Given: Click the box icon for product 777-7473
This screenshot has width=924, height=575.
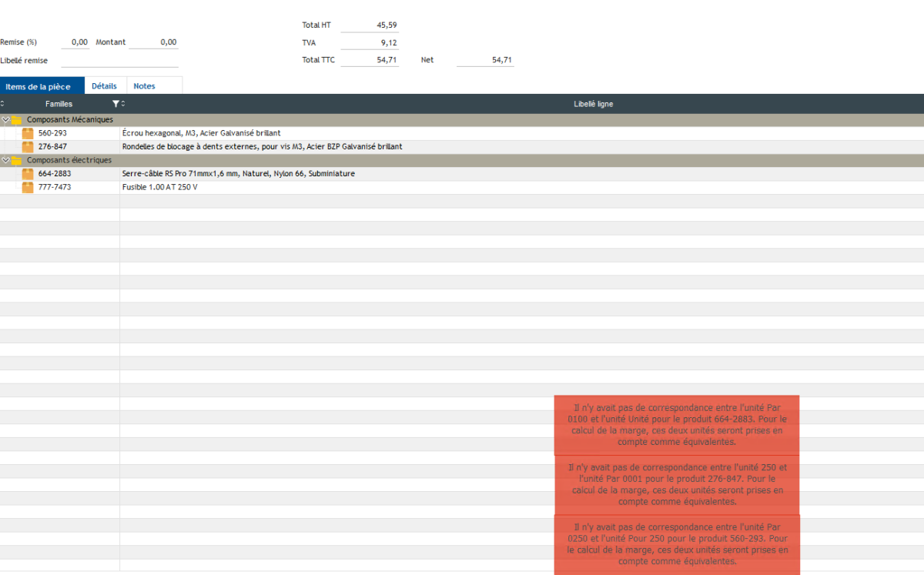Looking at the screenshot, I should tap(28, 187).
